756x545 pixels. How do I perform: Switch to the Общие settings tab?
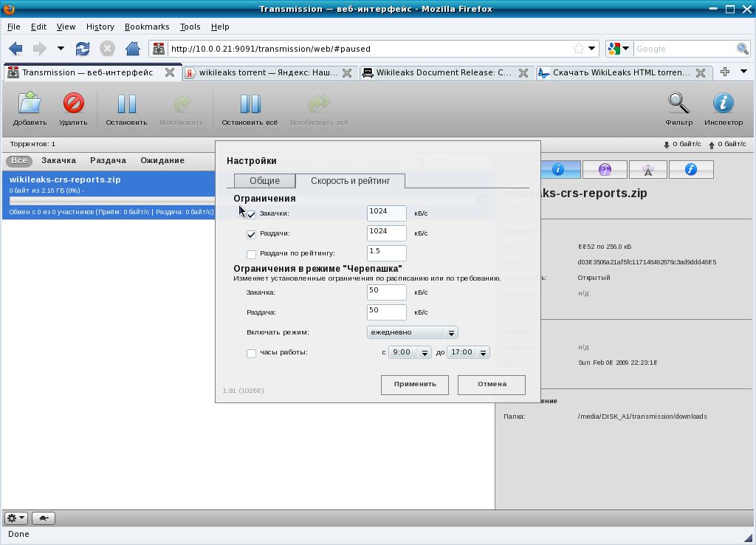[x=264, y=181]
